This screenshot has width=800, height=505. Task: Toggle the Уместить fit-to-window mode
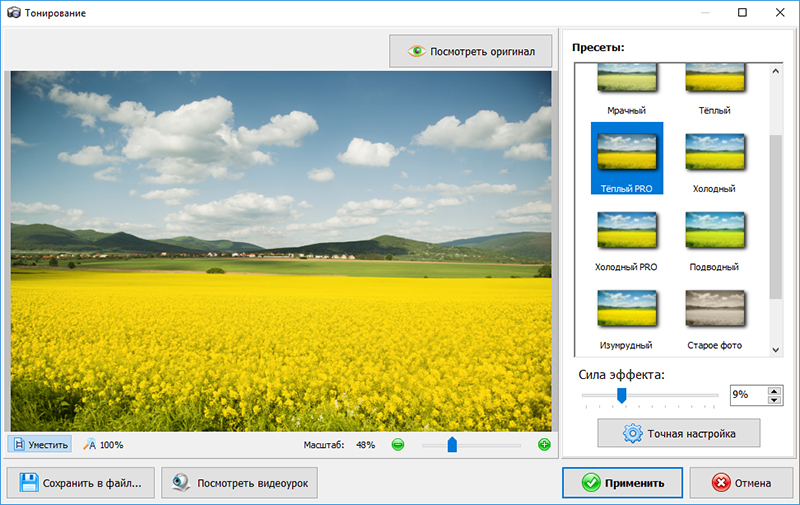pyautogui.click(x=40, y=445)
